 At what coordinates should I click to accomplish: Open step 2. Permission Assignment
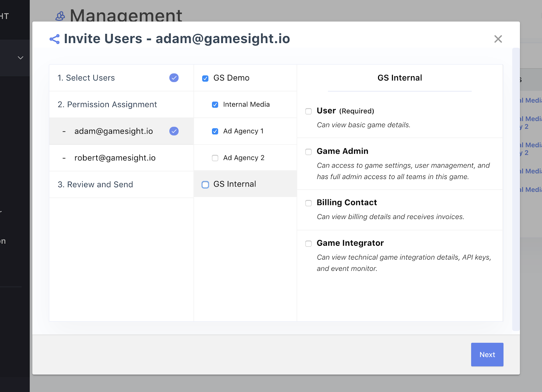point(121,105)
